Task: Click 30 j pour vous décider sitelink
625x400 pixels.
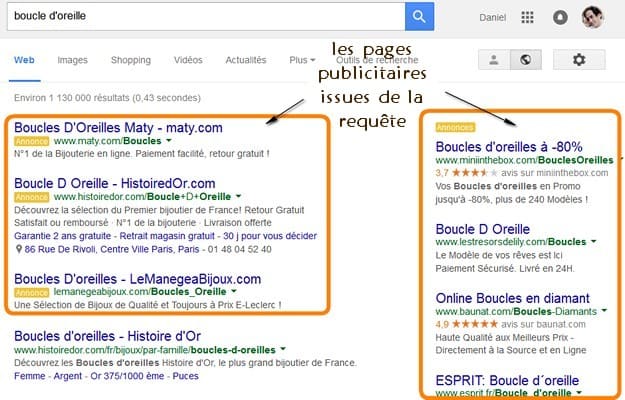Action: (270, 236)
